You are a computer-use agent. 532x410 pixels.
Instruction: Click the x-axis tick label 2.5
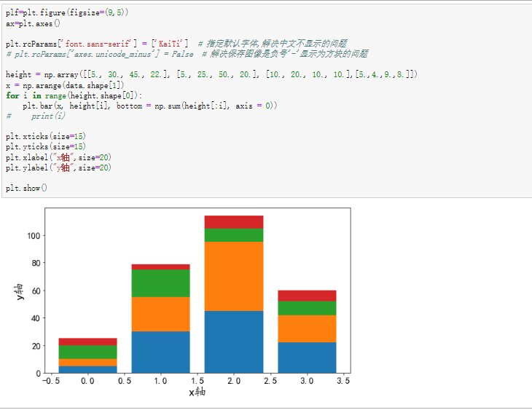pos(270,381)
